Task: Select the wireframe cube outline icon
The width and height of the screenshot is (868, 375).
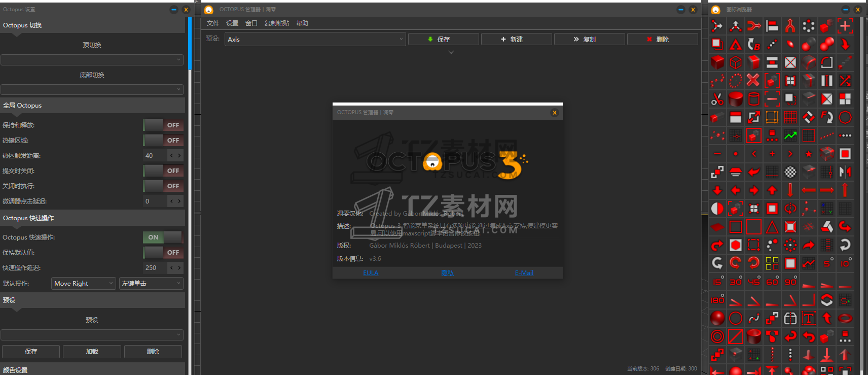Action: pos(736,62)
